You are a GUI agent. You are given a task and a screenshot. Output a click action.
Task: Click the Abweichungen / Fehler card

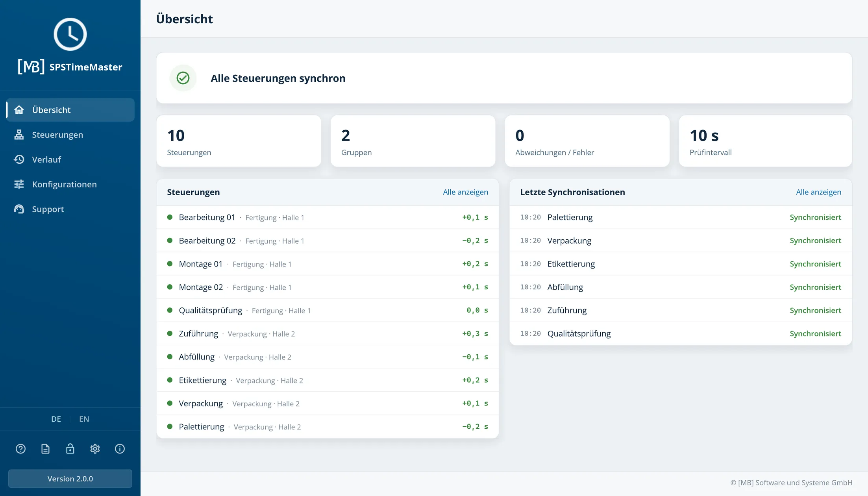click(587, 141)
